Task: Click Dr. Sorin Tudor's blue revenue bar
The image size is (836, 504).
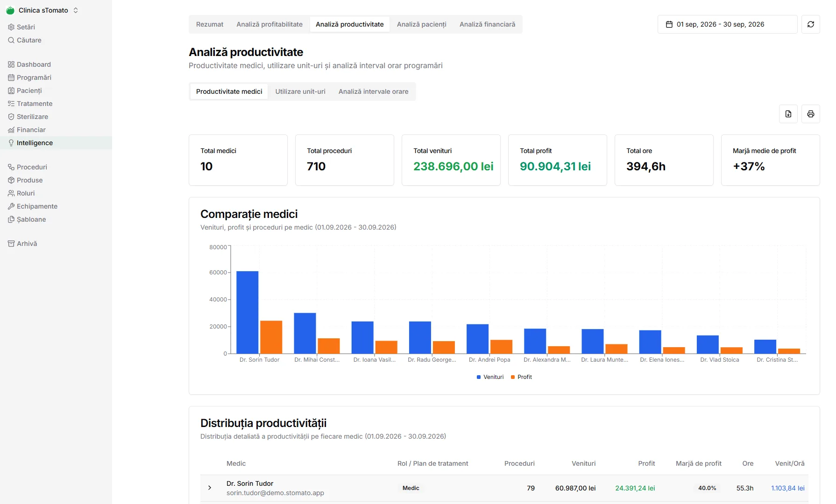Action: [x=248, y=312]
